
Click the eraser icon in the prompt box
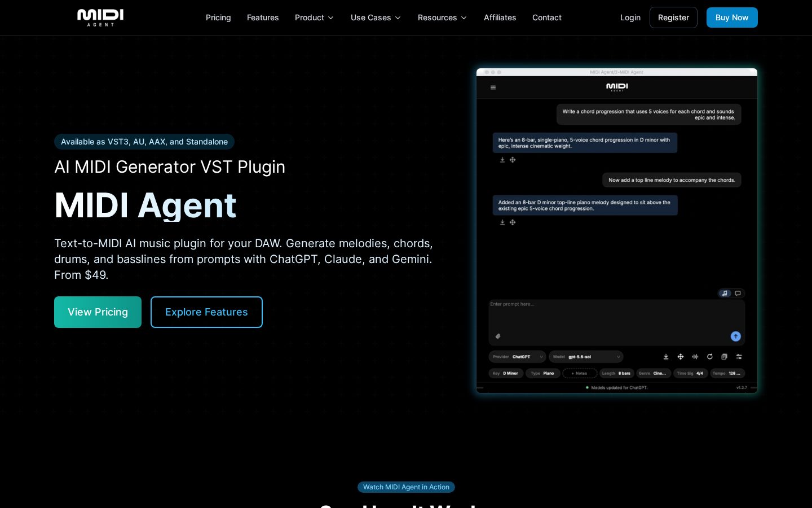coord(498,336)
